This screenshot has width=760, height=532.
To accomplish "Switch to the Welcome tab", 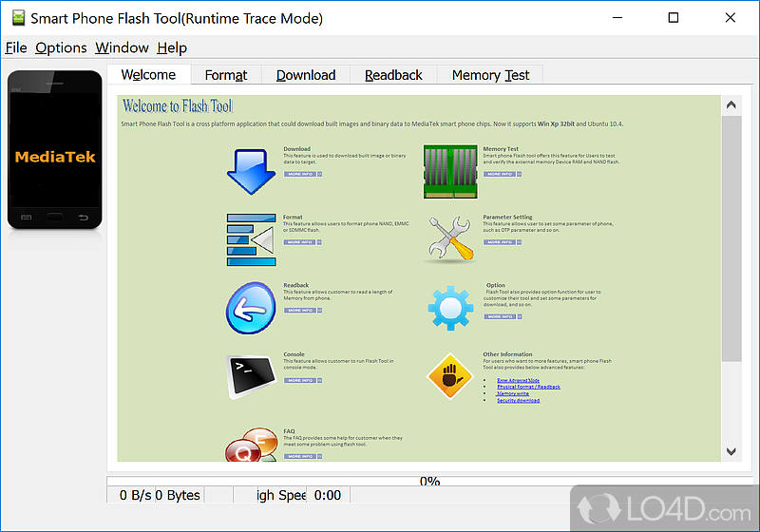I will (148, 75).
